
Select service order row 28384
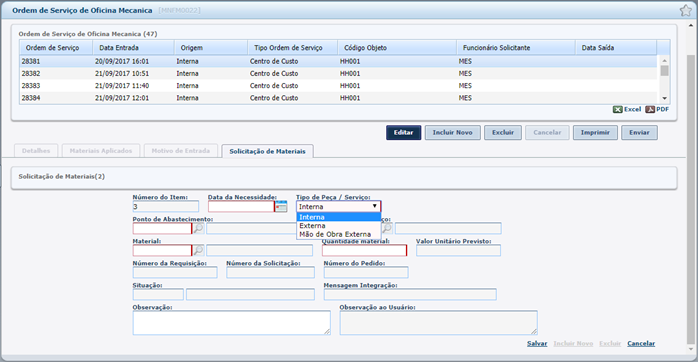[x=338, y=98]
